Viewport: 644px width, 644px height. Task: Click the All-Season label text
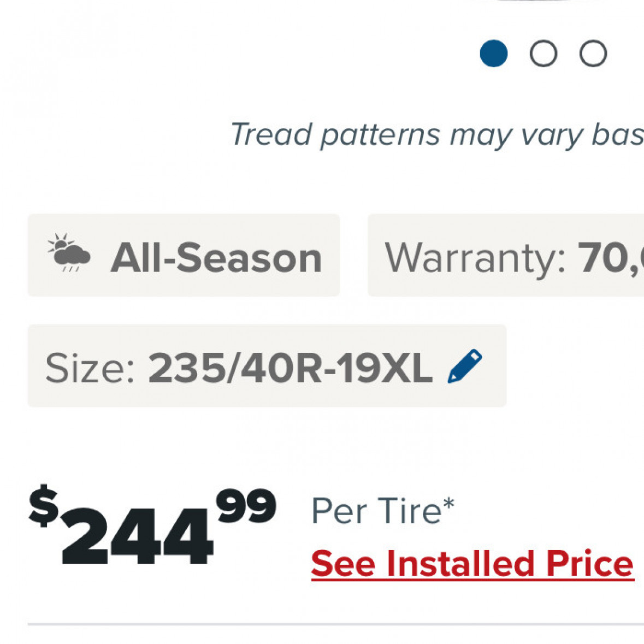tap(216, 258)
